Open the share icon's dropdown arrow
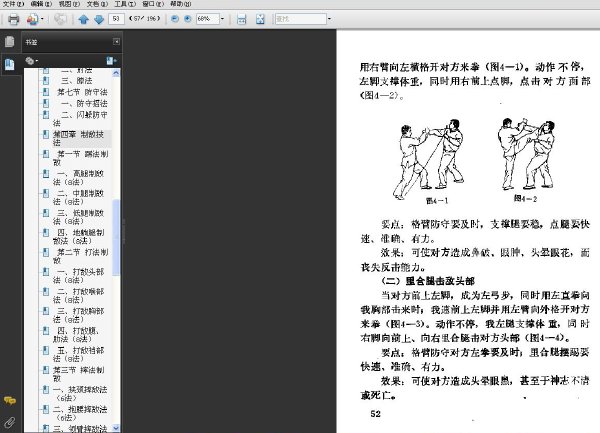 (x=42, y=19)
